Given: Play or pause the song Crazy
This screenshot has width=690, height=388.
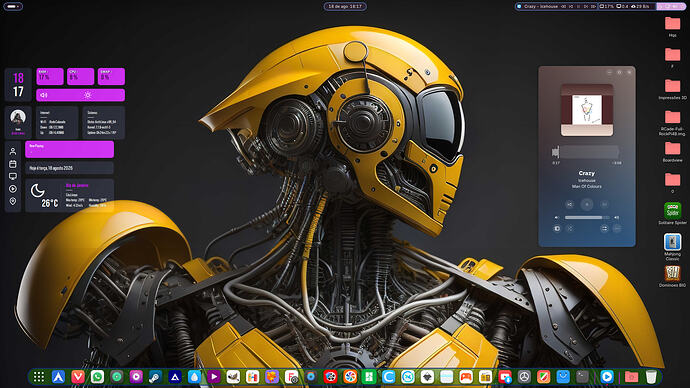Looking at the screenshot, I should tap(587, 204).
